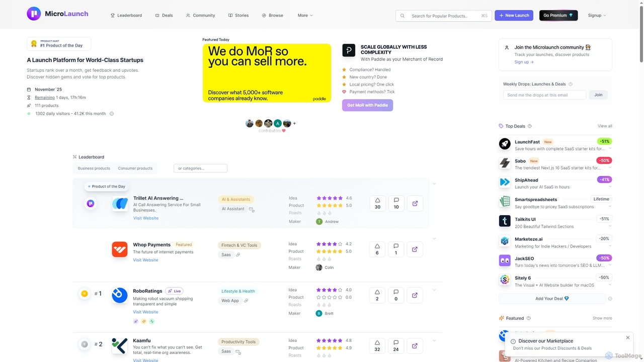This screenshot has width=644, height=362.
Task: Upvote RoboRatings with 2 votes
Action: click(x=377, y=295)
